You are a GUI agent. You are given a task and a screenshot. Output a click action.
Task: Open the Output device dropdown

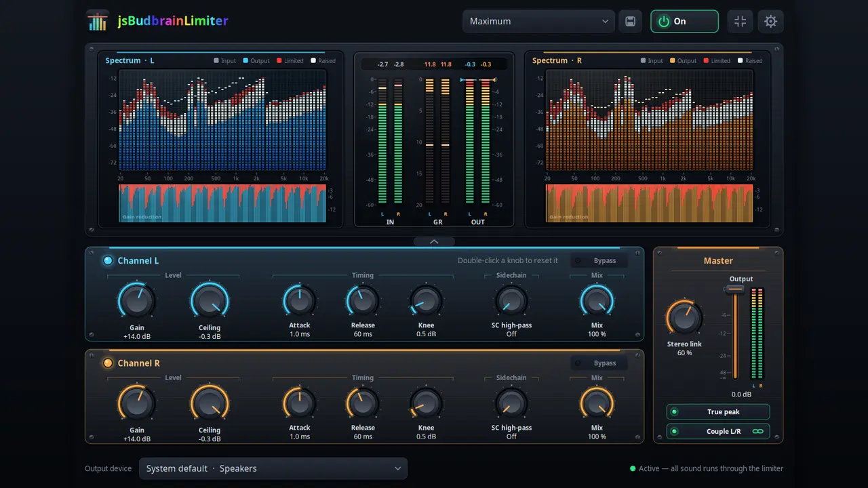[x=273, y=468]
